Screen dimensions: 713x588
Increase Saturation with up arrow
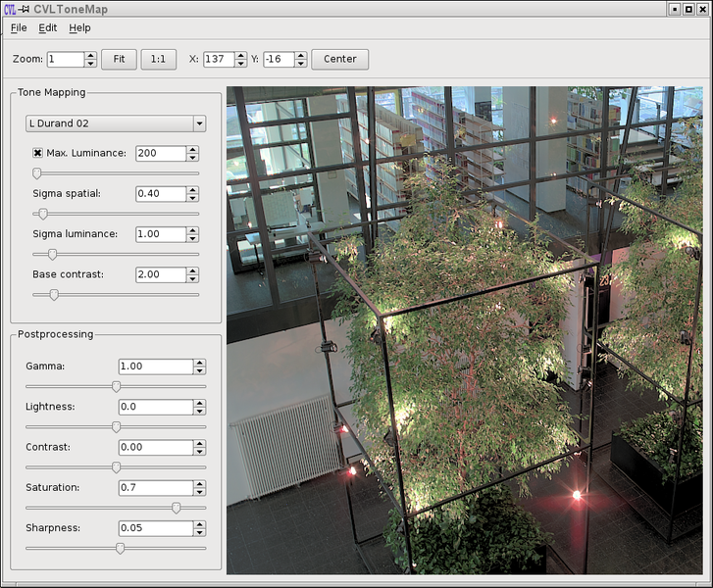(x=200, y=484)
